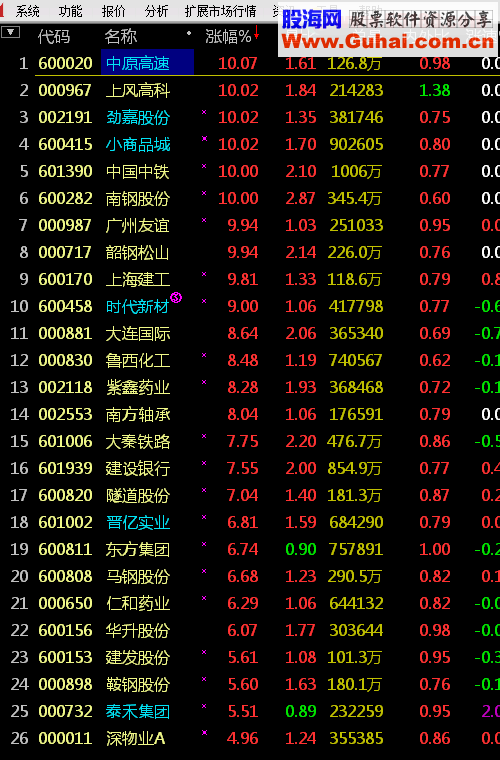Select stock name 大秦铁路
Image resolution: width=500 pixels, height=760 pixels.
(138, 441)
